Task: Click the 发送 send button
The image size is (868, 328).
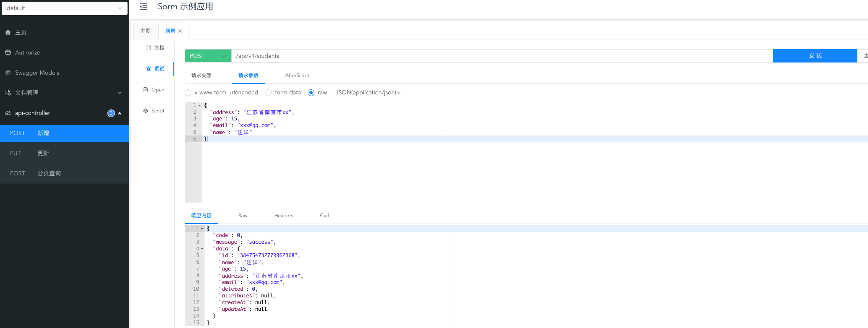Action: click(815, 56)
